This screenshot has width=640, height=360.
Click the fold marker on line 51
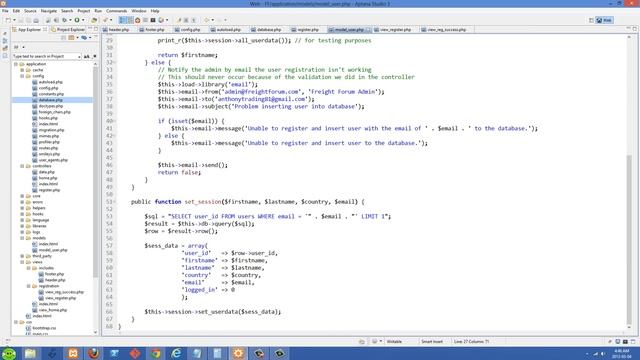114,202
